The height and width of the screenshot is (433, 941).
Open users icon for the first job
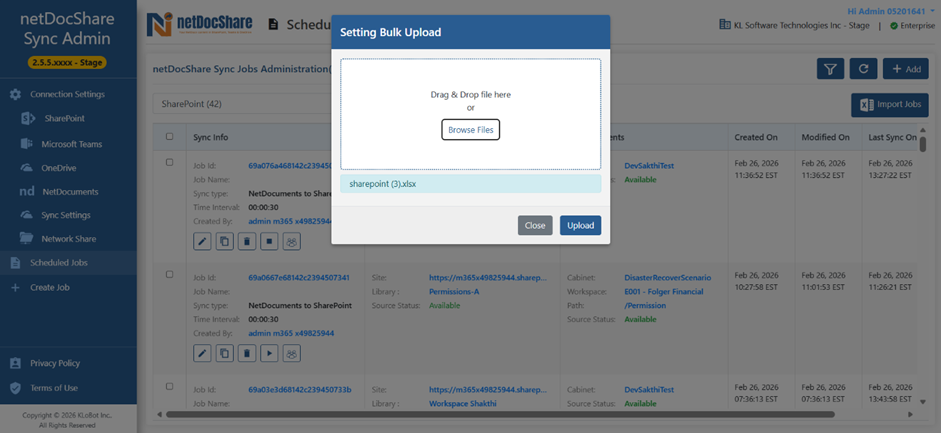click(x=292, y=242)
